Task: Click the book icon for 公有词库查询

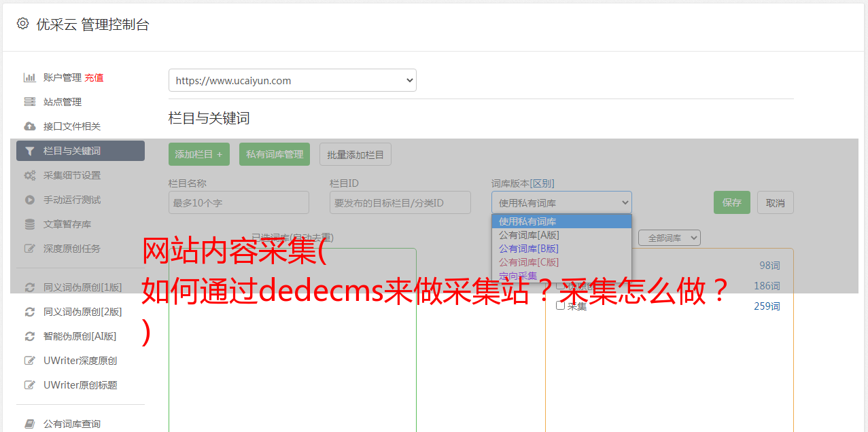Action: coord(30,424)
